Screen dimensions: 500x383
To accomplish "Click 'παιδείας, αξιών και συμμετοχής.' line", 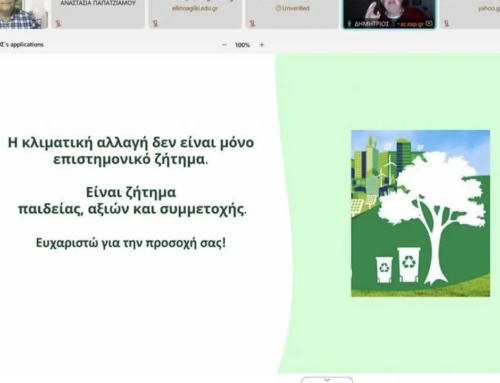I will (x=132, y=209).
